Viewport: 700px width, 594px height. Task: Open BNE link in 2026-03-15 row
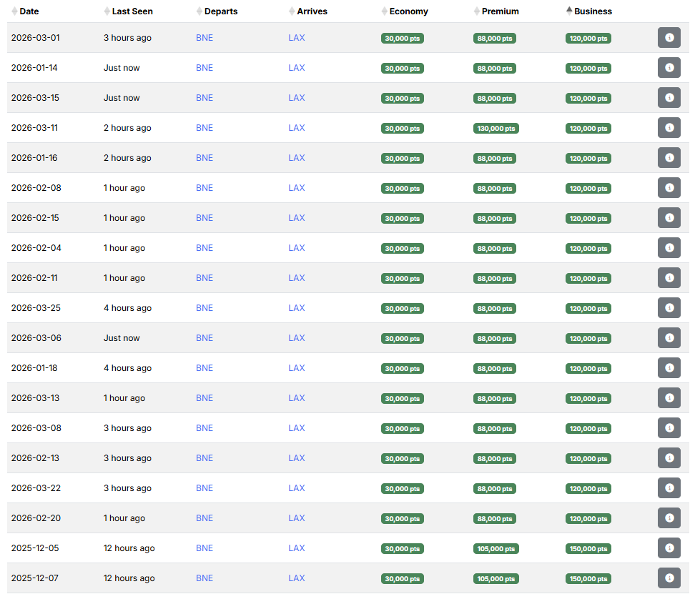point(204,98)
